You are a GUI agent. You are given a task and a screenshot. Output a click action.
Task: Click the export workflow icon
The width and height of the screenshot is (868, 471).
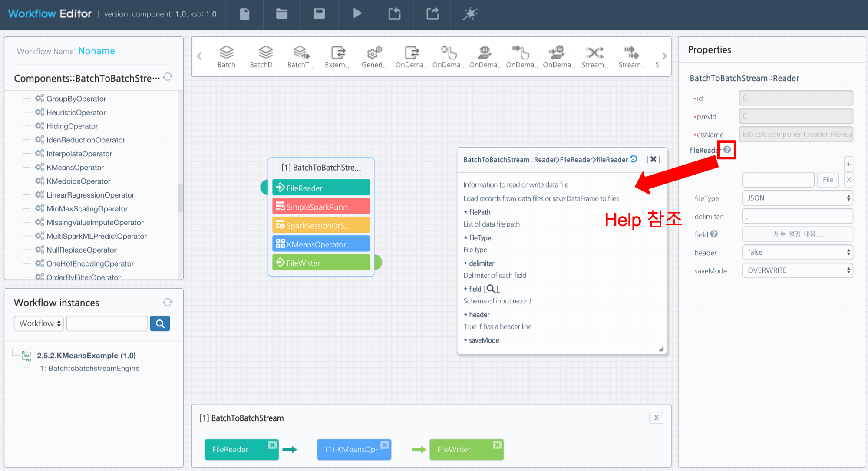pyautogui.click(x=432, y=14)
